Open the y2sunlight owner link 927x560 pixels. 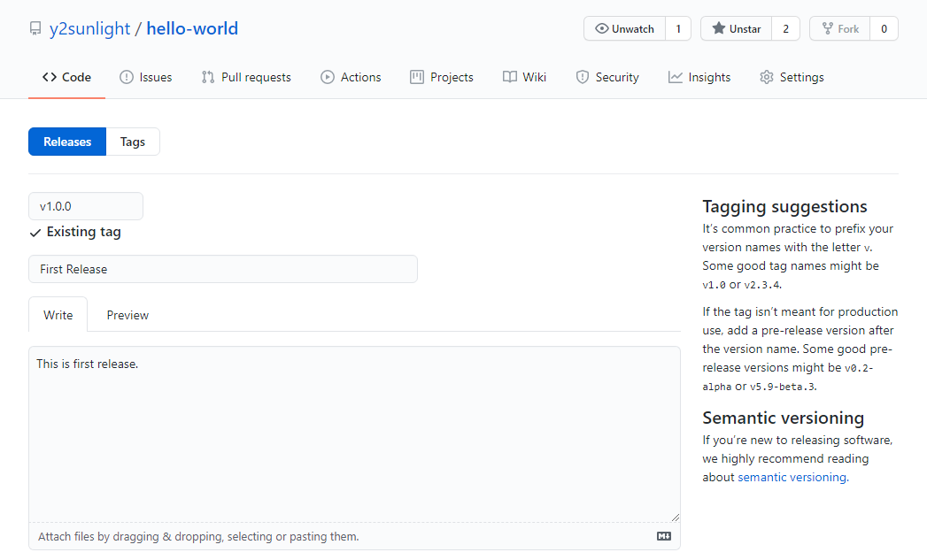pyautogui.click(x=89, y=29)
